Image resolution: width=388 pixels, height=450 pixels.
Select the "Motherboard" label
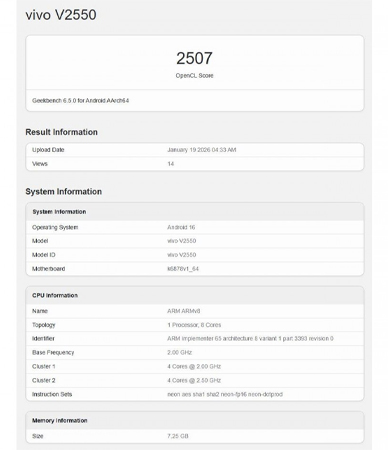[48, 269]
